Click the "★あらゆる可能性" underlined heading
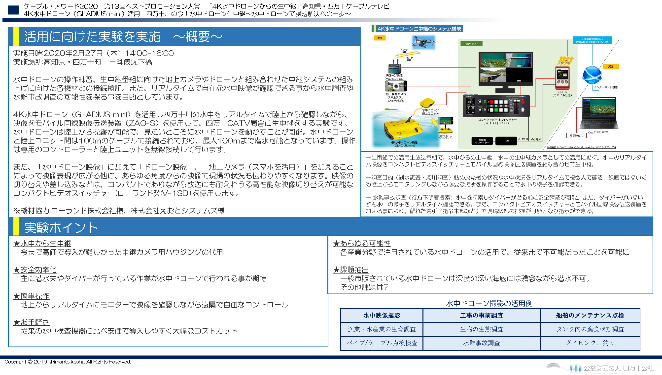This screenshot has width=662, height=375. pos(362,244)
